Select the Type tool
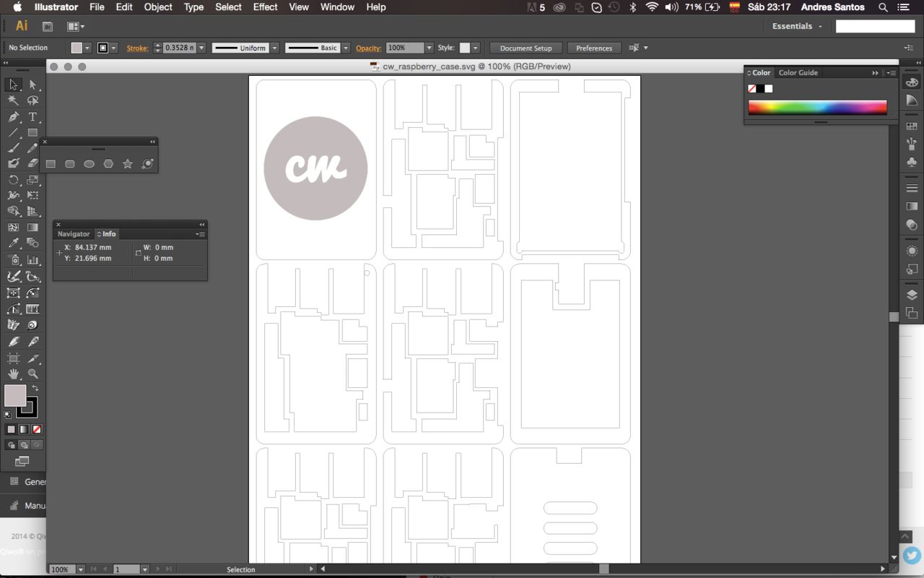924x578 pixels. click(x=32, y=116)
